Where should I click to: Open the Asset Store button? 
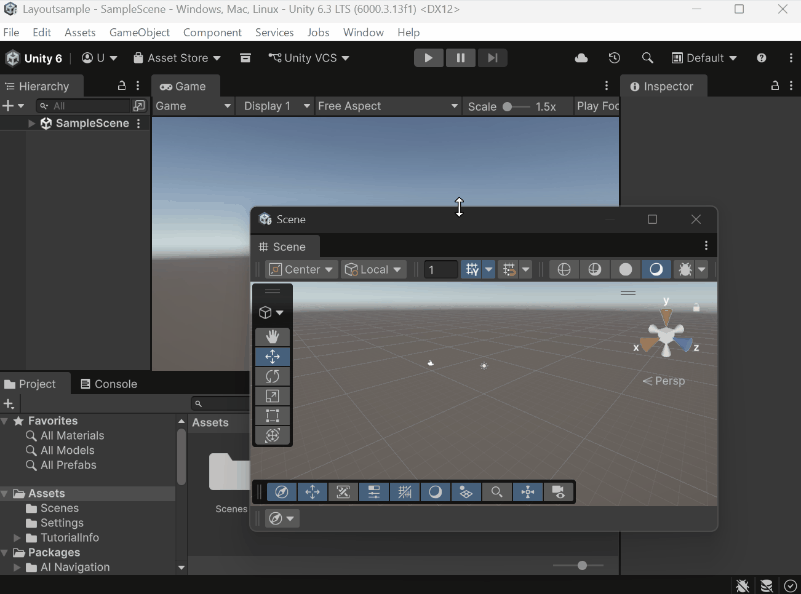[x=177, y=58]
